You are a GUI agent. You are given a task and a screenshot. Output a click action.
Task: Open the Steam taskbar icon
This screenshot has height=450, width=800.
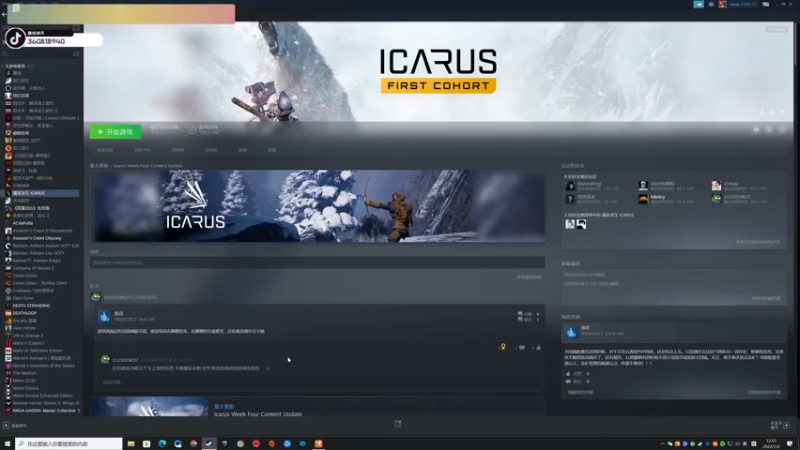tap(209, 444)
